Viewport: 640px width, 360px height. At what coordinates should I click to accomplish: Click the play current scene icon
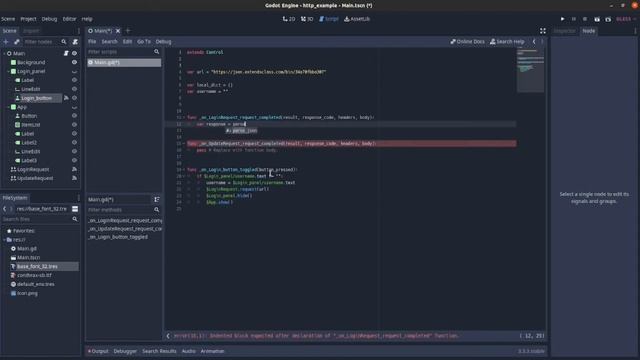pyautogui.click(x=597, y=19)
